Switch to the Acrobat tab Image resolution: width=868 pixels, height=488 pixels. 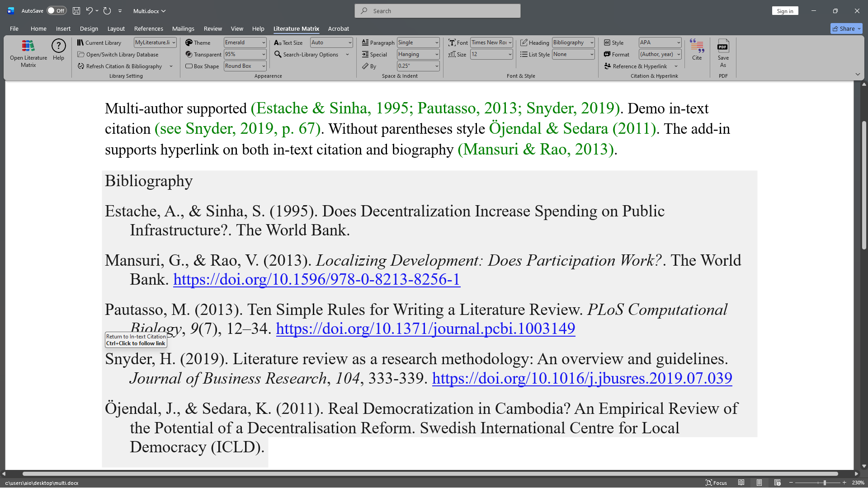click(x=338, y=28)
